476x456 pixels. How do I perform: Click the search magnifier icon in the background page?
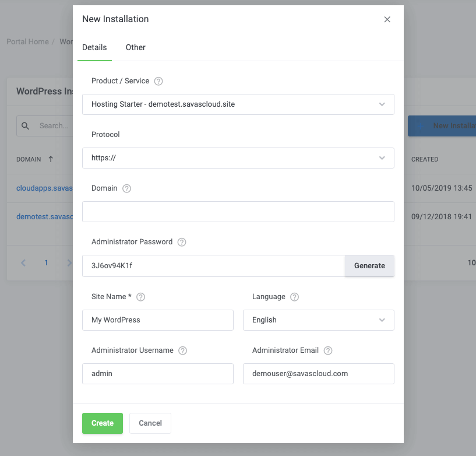(x=25, y=126)
